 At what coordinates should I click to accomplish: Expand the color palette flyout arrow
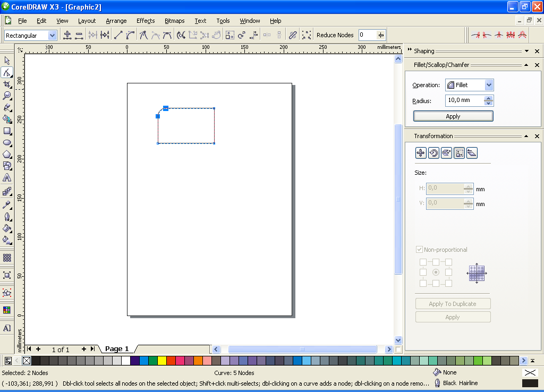tap(532, 361)
